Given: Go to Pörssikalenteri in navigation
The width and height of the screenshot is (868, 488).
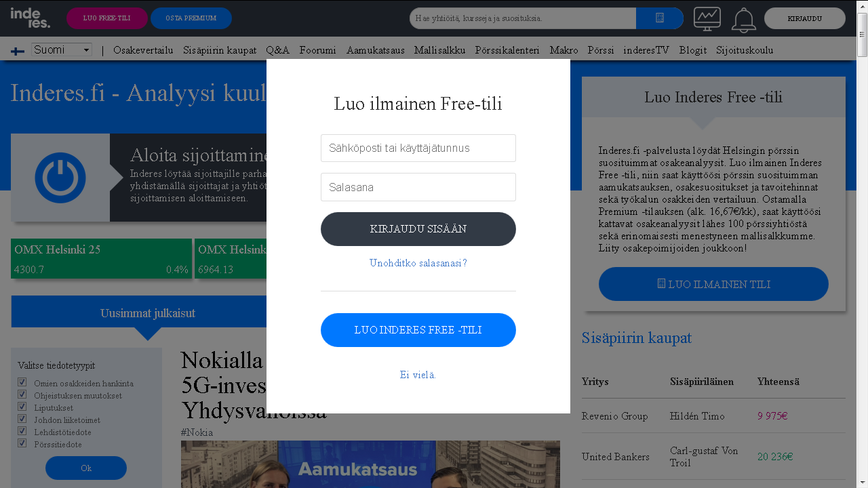Looking at the screenshot, I should (x=507, y=50).
